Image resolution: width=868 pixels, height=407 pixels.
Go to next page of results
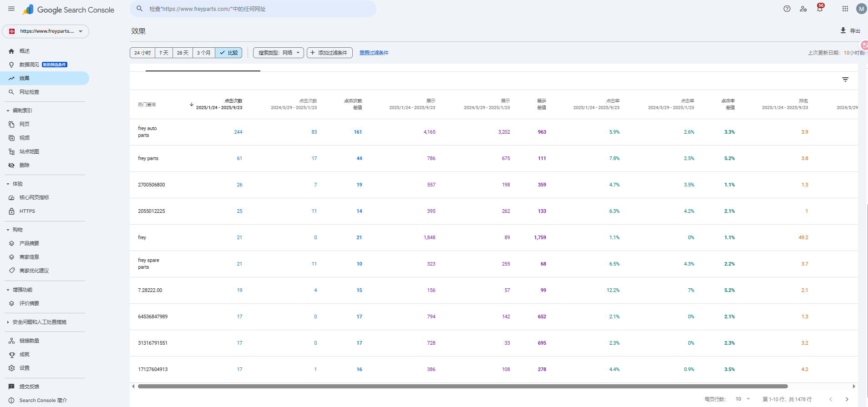coord(847,399)
